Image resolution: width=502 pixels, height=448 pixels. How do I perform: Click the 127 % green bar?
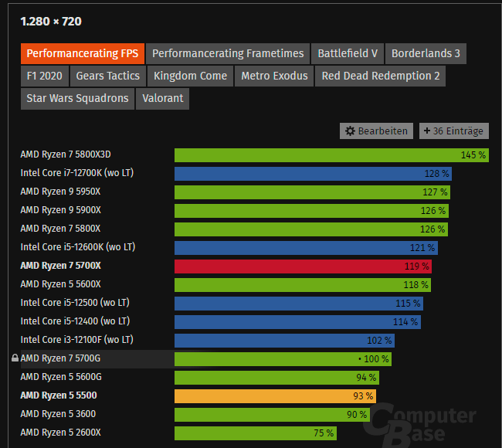point(313,192)
